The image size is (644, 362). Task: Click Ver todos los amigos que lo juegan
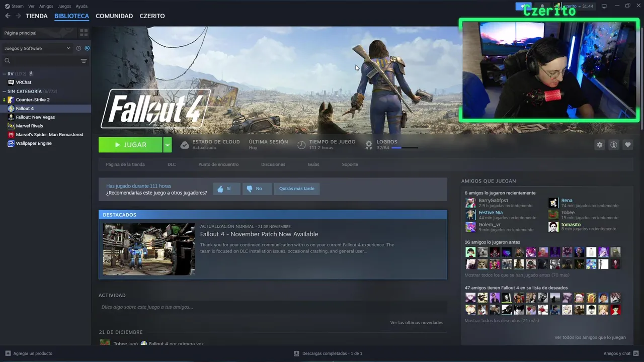590,337
